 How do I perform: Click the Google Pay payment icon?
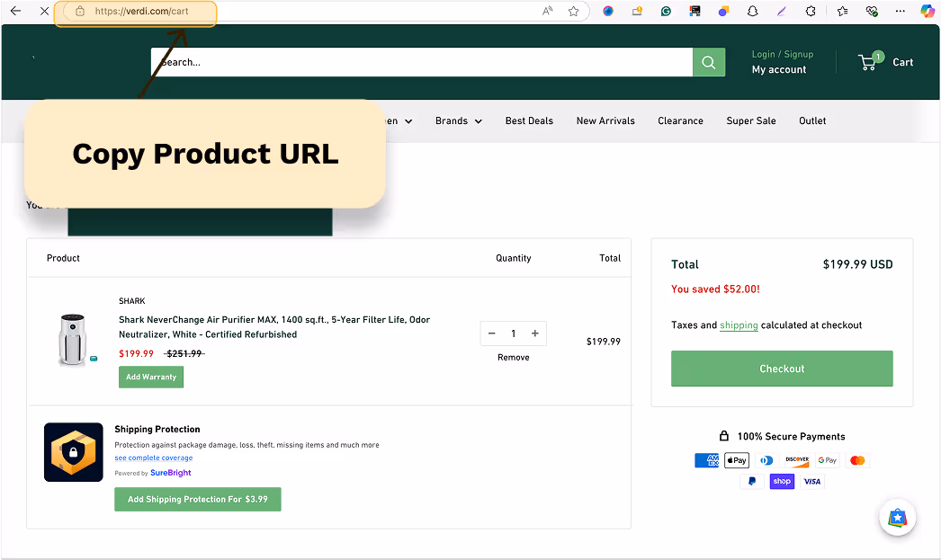pos(828,460)
